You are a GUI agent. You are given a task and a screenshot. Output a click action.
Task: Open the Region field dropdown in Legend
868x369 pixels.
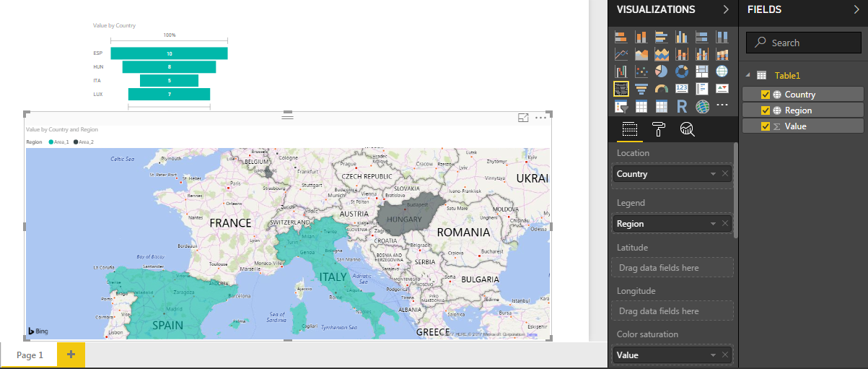(714, 224)
